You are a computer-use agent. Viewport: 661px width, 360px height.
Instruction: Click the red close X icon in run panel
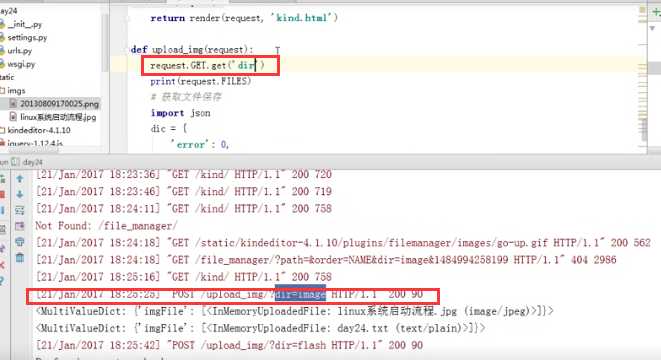click(x=2, y=265)
